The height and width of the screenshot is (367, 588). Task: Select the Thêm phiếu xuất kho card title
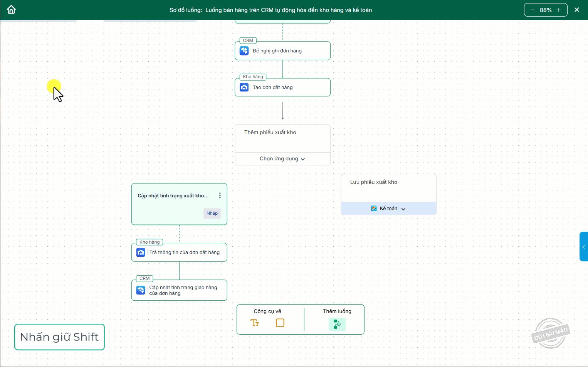(270, 132)
